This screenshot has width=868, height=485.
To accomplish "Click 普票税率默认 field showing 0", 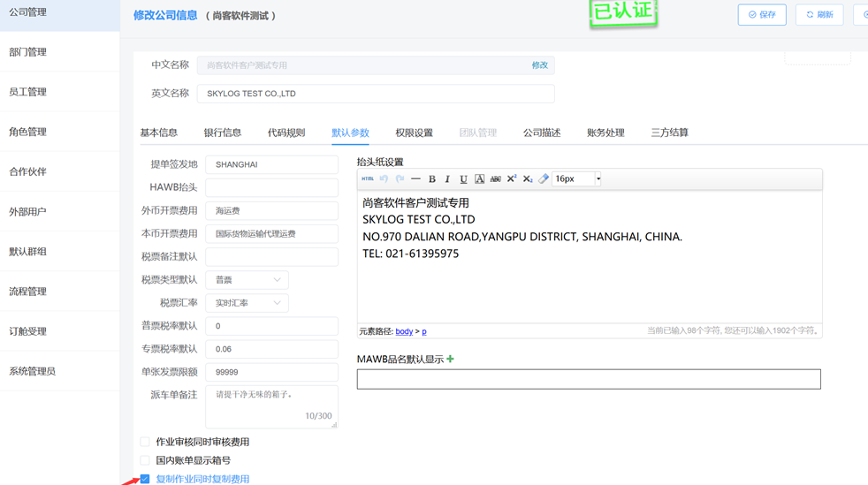I will pyautogui.click(x=272, y=326).
